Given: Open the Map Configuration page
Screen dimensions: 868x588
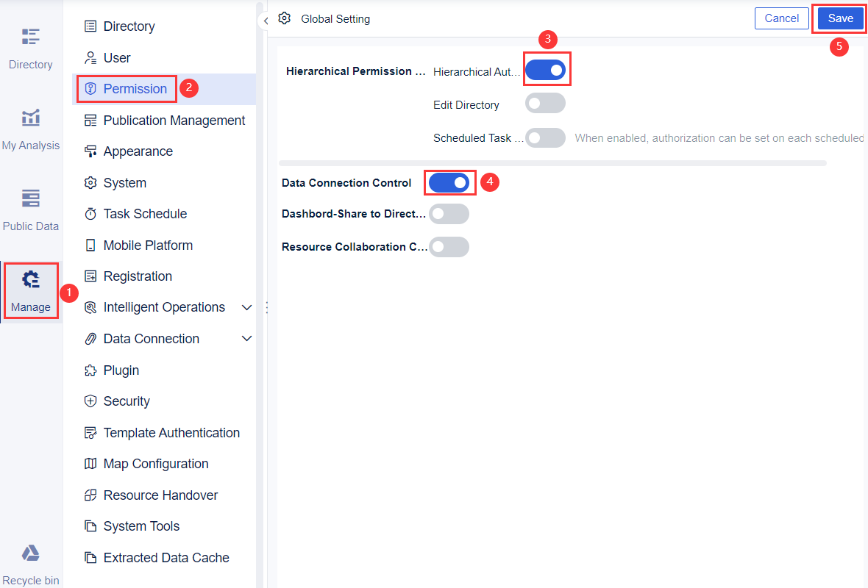Looking at the screenshot, I should click(155, 463).
